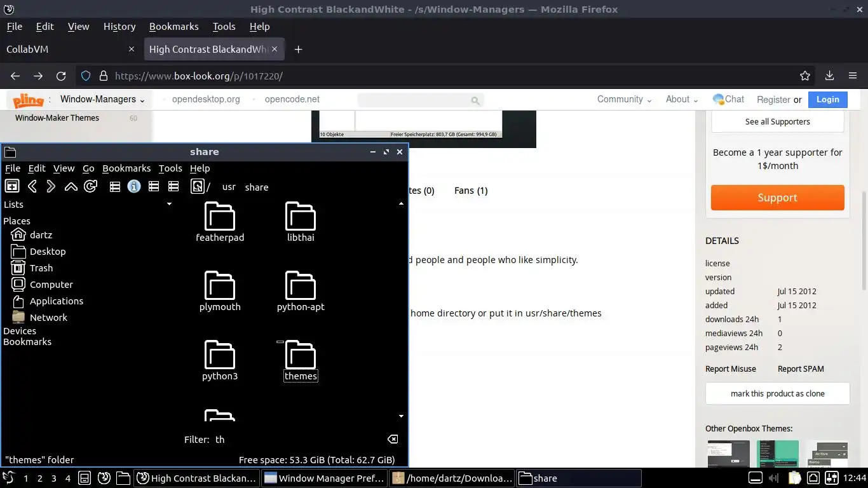Expand the Lists side pane dropdown
This screenshot has width=868, height=488.
[169, 204]
